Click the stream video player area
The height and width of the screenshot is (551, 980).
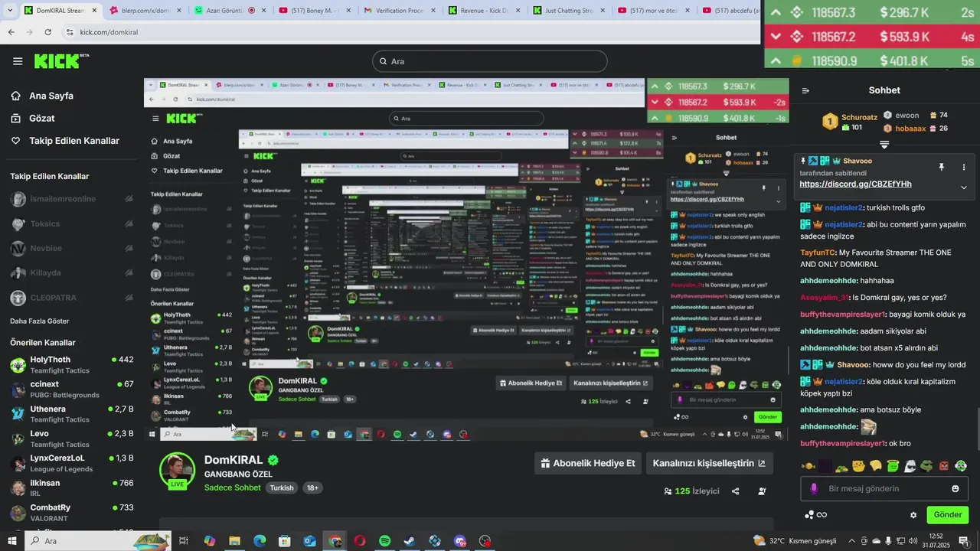point(466,259)
